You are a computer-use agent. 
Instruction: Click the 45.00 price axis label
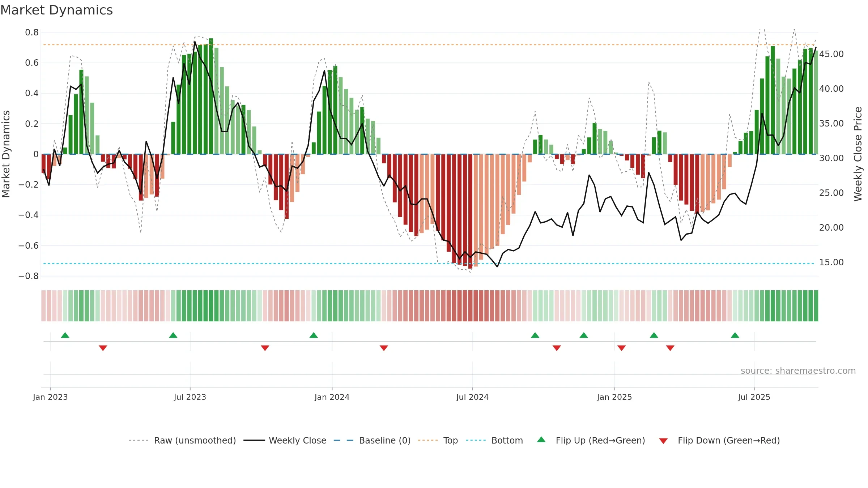click(831, 54)
